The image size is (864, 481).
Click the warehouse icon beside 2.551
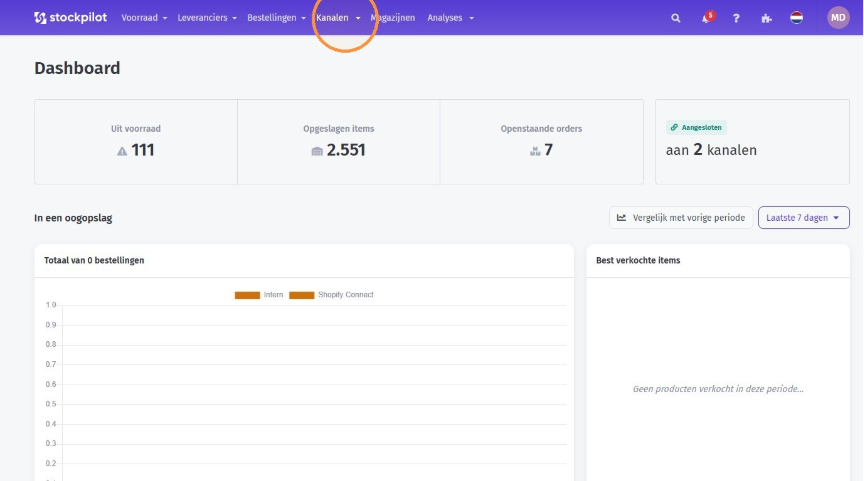317,151
